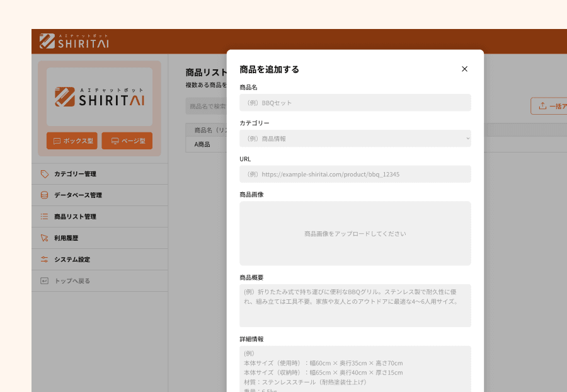Click the monitor icon in ページ型
Image resolution: width=567 pixels, height=392 pixels.
point(115,141)
